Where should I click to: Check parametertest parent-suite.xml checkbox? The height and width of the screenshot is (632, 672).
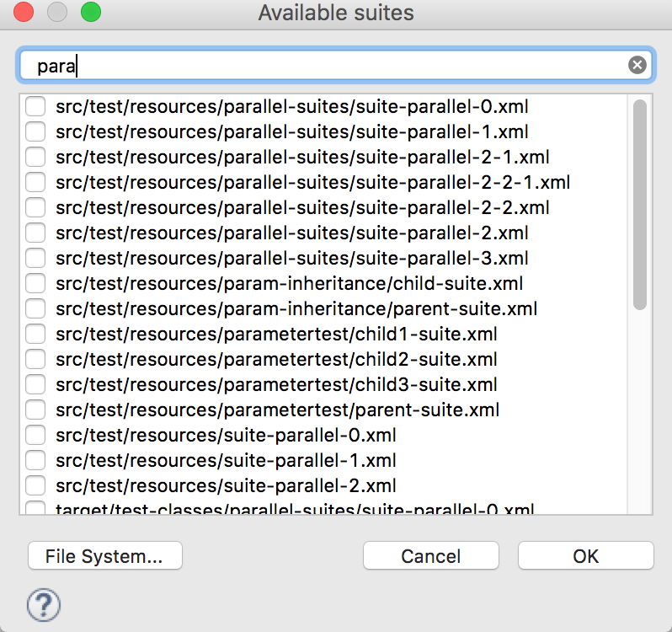35,410
